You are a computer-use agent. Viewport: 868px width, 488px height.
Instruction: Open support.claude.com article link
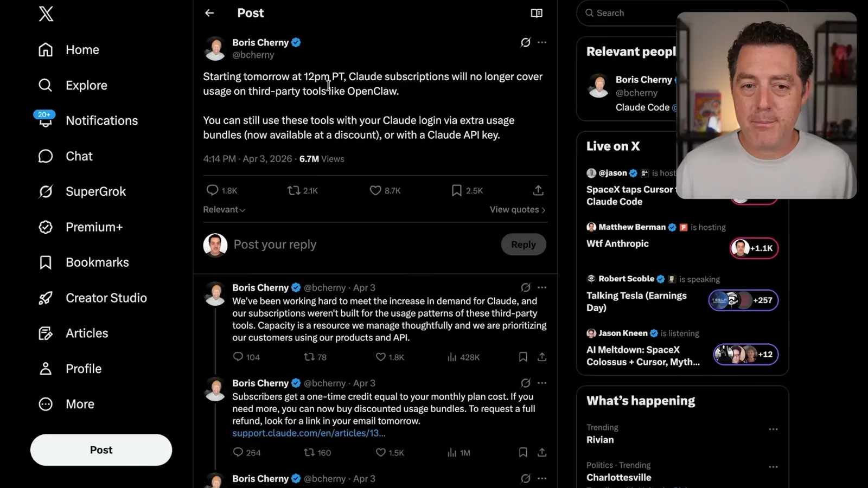(309, 433)
